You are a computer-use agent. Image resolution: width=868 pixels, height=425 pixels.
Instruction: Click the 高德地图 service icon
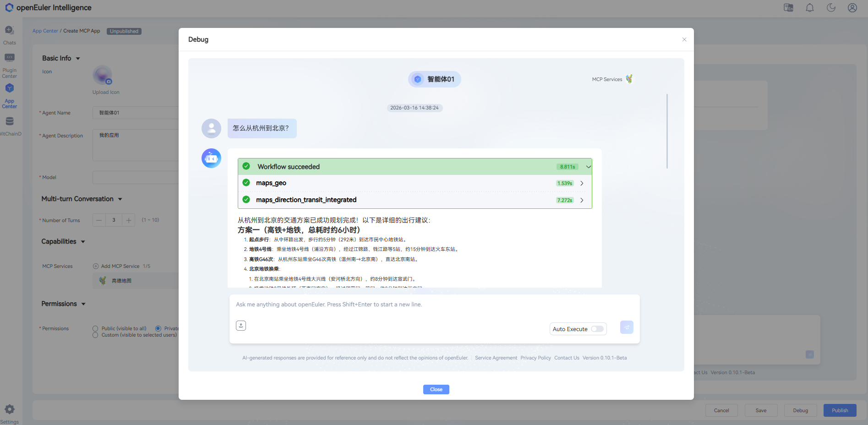pos(103,281)
